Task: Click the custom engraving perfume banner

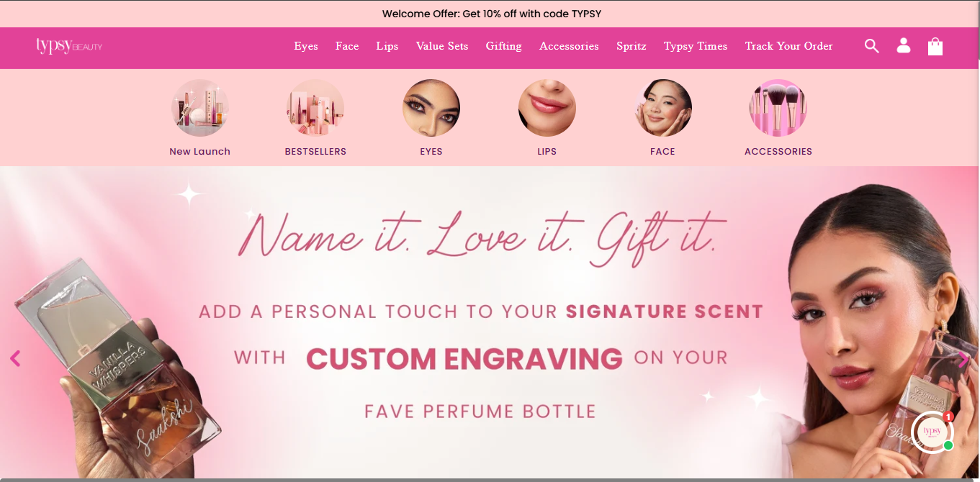Action: tap(490, 324)
